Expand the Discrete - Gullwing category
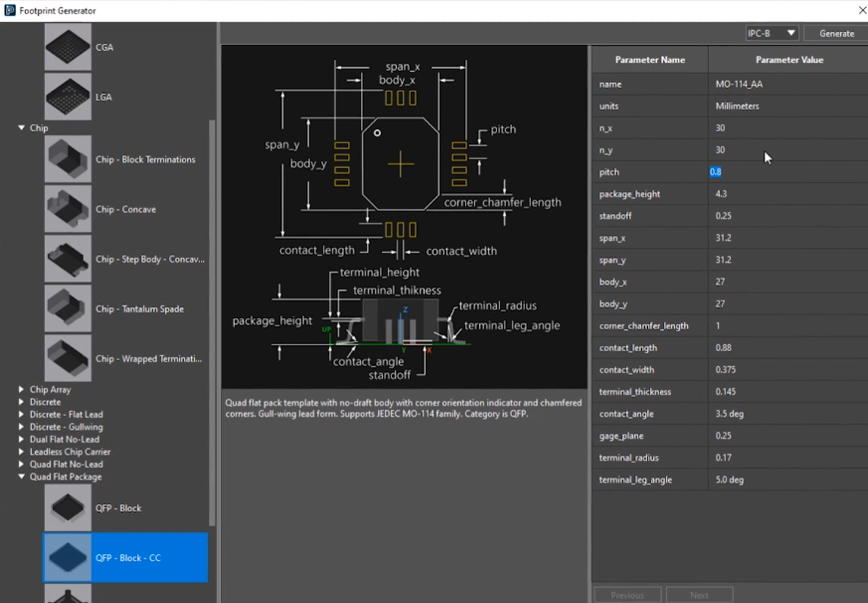This screenshot has width=868, height=603. (22, 427)
